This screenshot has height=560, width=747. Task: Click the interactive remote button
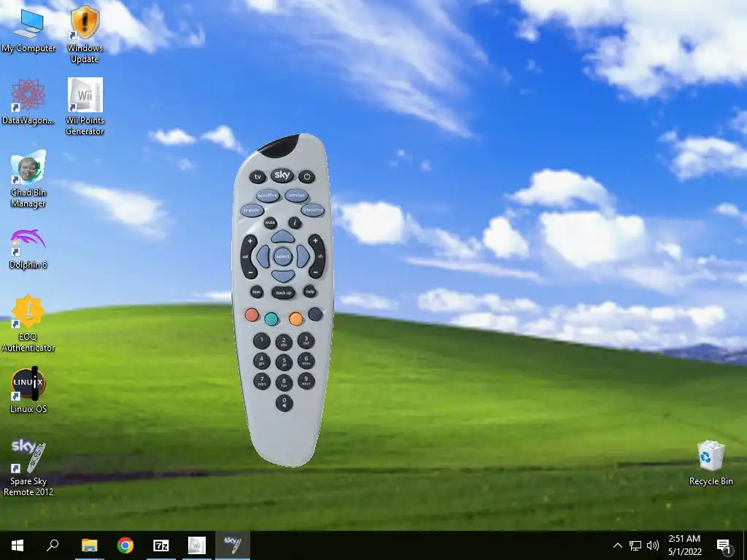pos(312,210)
